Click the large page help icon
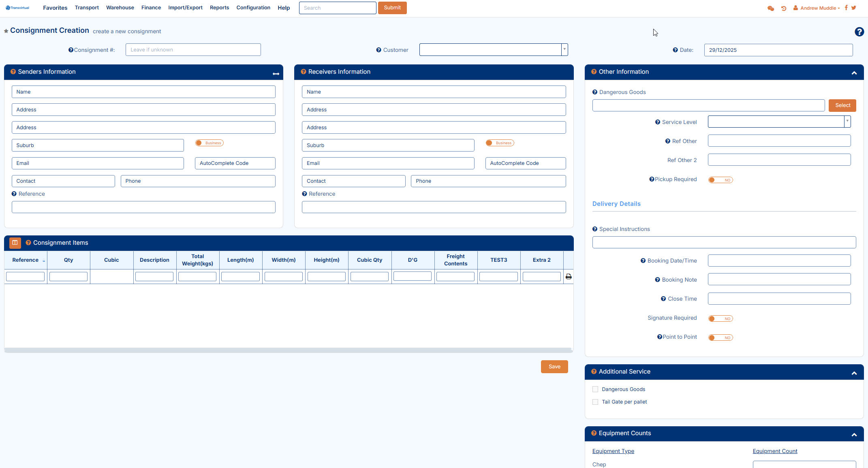The image size is (868, 468). click(x=859, y=32)
